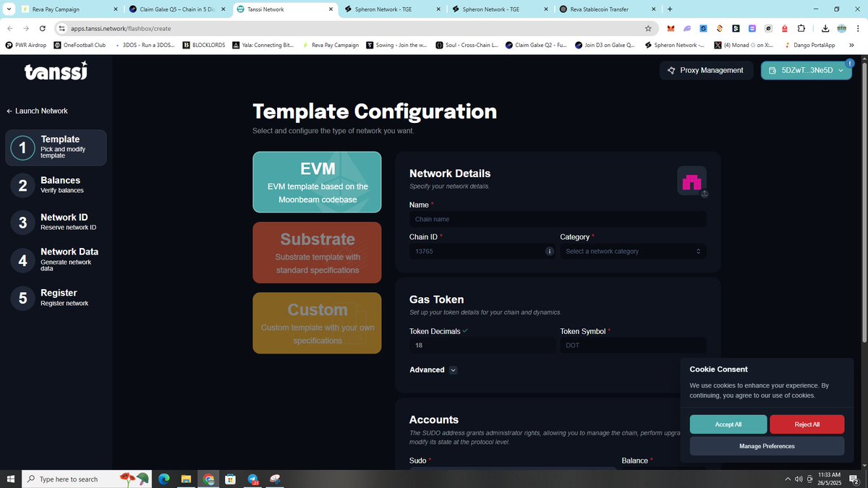Screen dimensions: 868x488
Task: Click the Token Decimals field
Action: [482, 346]
